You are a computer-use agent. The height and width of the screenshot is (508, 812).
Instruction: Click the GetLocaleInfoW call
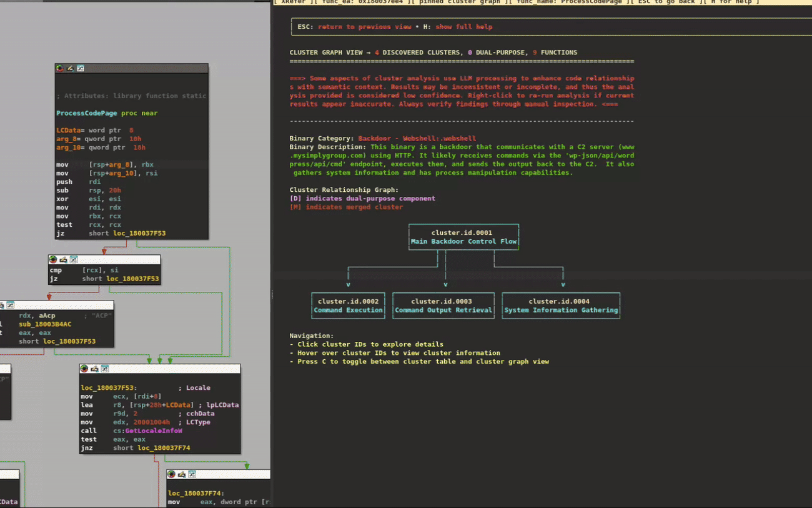[154, 431]
